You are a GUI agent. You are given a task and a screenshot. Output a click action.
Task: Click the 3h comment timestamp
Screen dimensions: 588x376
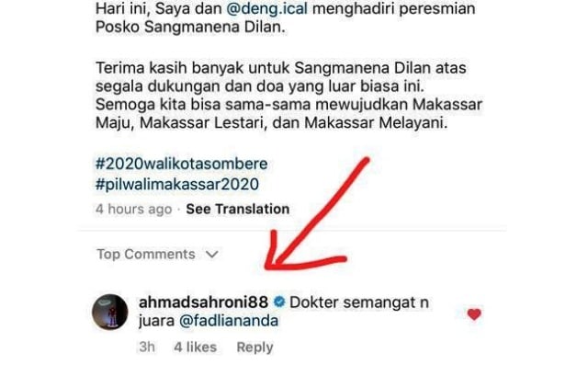pyautogui.click(x=147, y=348)
